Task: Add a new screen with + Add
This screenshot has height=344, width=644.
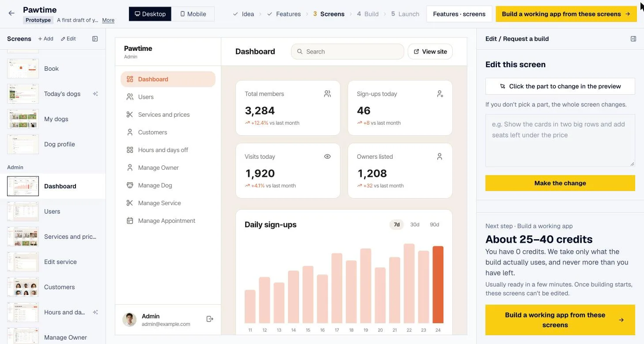Action: coord(45,39)
